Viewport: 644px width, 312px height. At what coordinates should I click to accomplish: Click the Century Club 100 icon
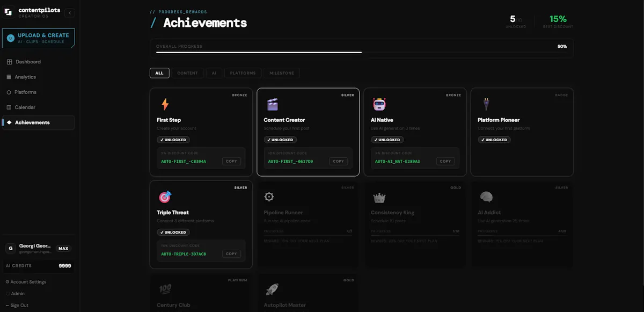coord(165,289)
